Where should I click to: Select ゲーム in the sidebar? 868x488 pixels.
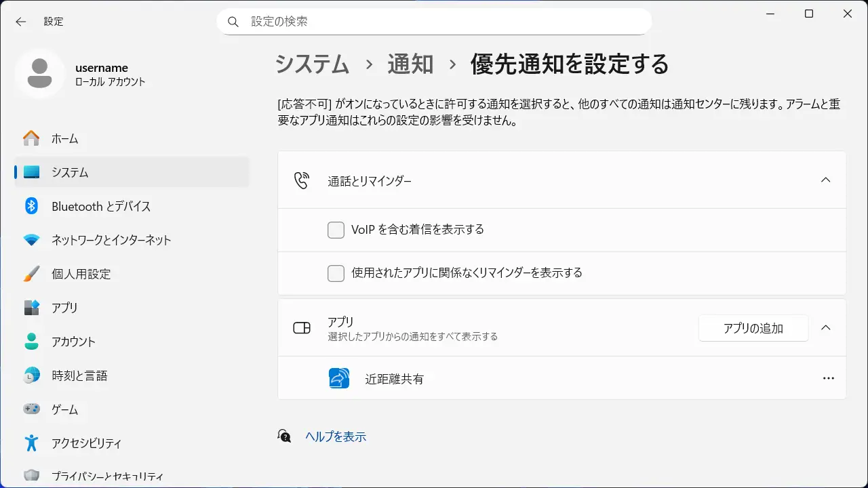click(x=64, y=409)
